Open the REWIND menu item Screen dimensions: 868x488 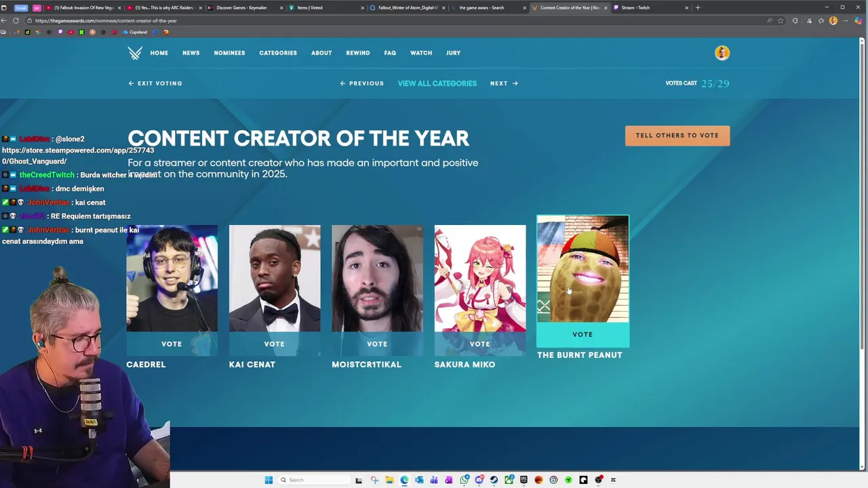(358, 53)
